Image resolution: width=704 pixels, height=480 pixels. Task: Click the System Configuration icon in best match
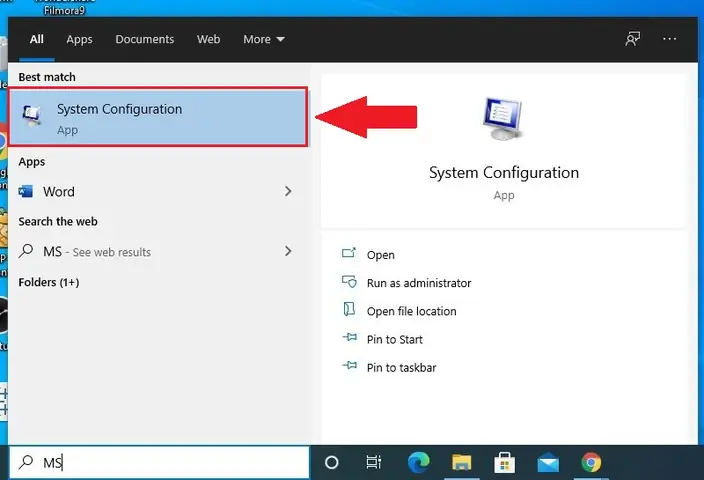(32, 115)
